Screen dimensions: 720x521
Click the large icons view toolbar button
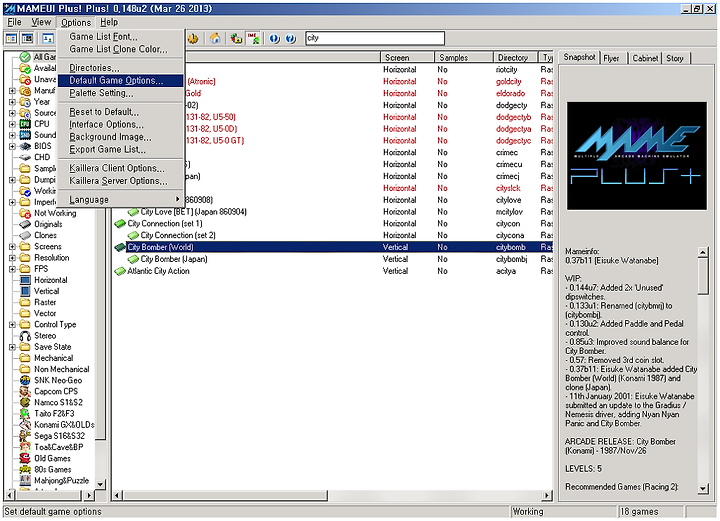(48, 39)
